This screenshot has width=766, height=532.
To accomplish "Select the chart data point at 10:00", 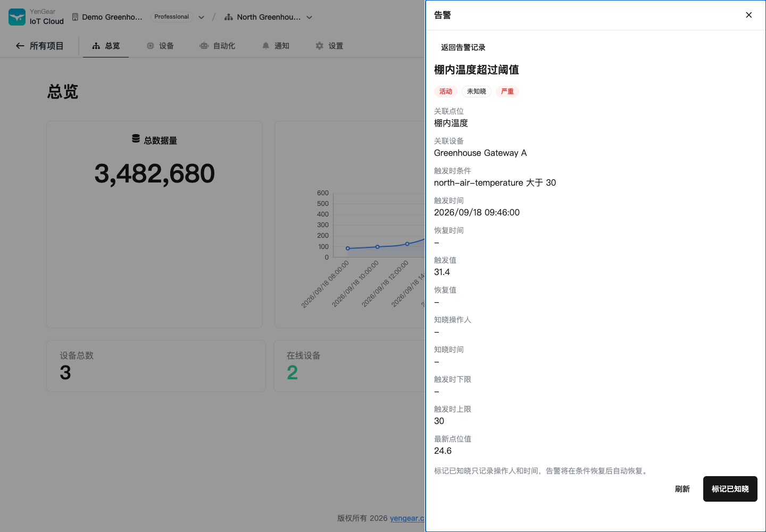I will [x=378, y=247].
